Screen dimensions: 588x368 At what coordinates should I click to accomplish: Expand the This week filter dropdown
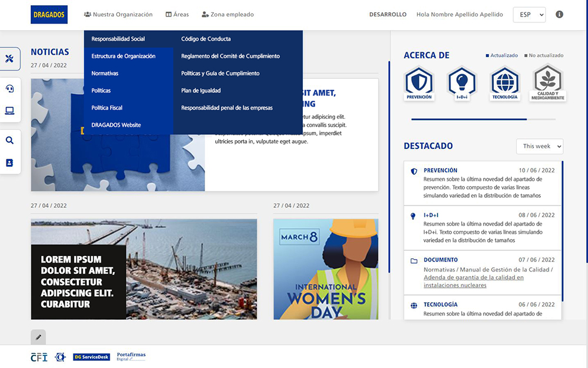pyautogui.click(x=539, y=146)
